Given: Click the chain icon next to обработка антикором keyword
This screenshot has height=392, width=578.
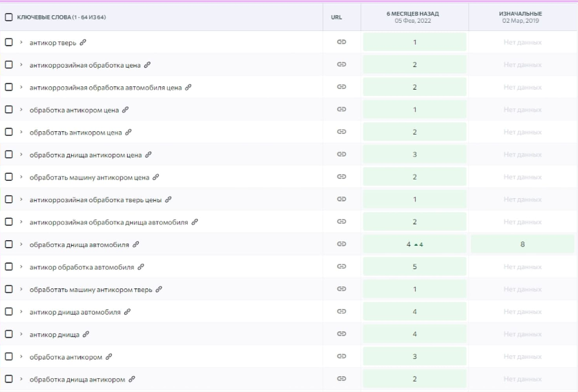Looking at the screenshot, I should coord(108,357).
